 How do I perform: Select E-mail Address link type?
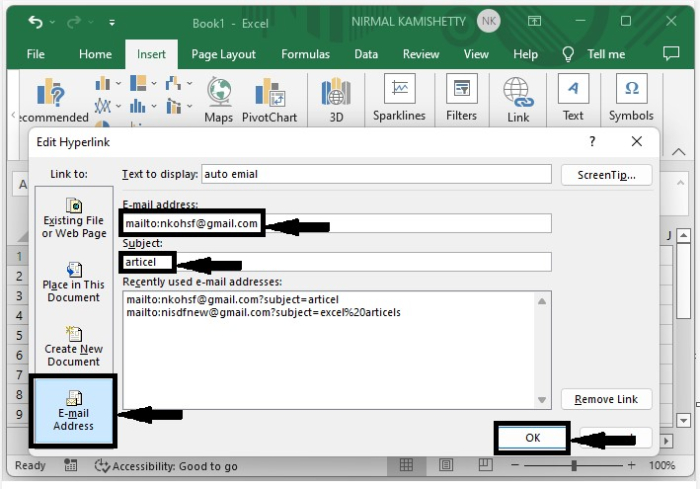[74, 411]
